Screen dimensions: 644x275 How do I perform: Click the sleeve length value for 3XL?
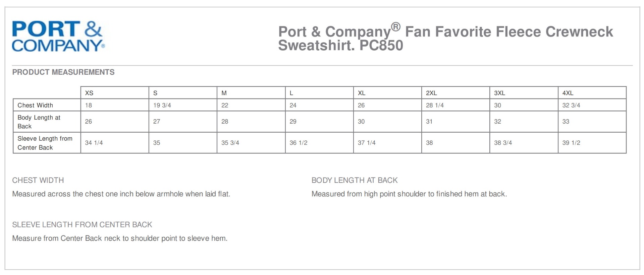pos(503,143)
